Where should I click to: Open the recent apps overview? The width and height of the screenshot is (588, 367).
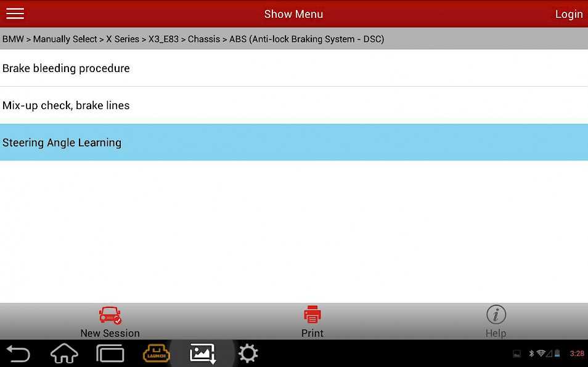point(110,353)
